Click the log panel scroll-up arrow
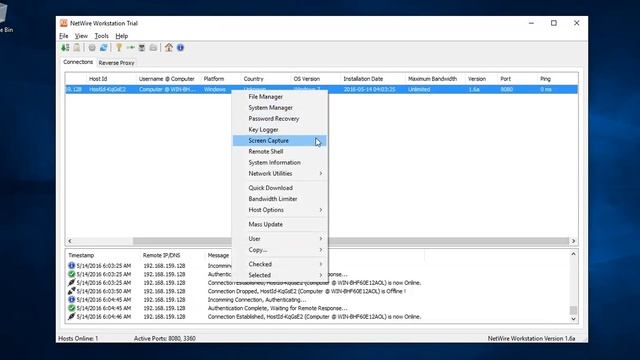Image resolution: width=640 pixels, height=360 pixels. point(573,254)
